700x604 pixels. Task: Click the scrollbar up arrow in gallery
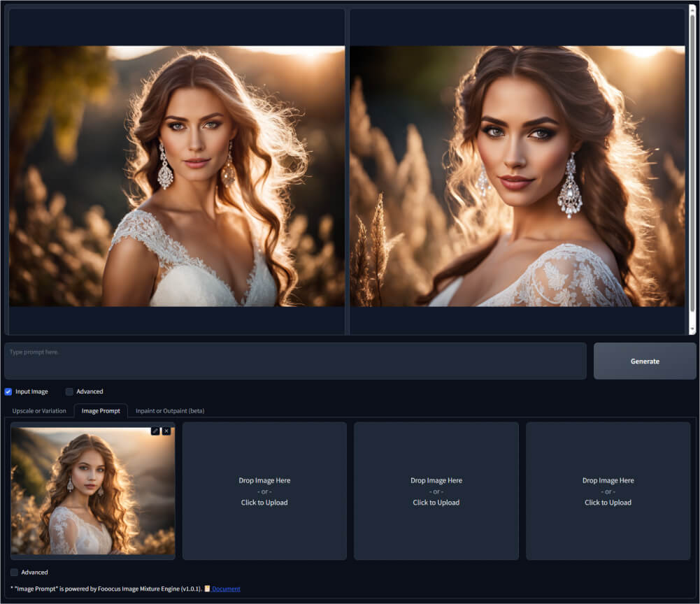(692, 8)
